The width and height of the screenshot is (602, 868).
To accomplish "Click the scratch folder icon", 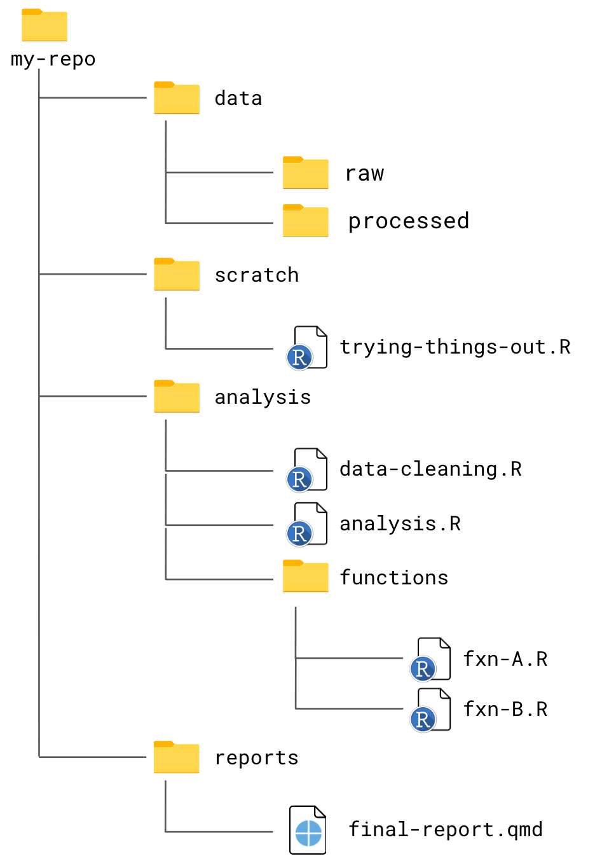I will (x=177, y=275).
